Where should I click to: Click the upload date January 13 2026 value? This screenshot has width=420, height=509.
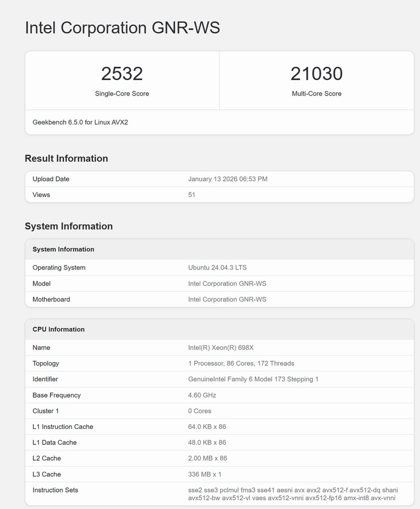point(228,179)
